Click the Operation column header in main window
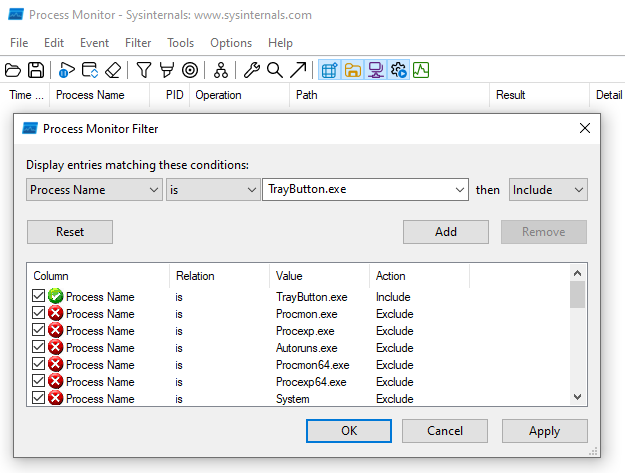 [240, 95]
